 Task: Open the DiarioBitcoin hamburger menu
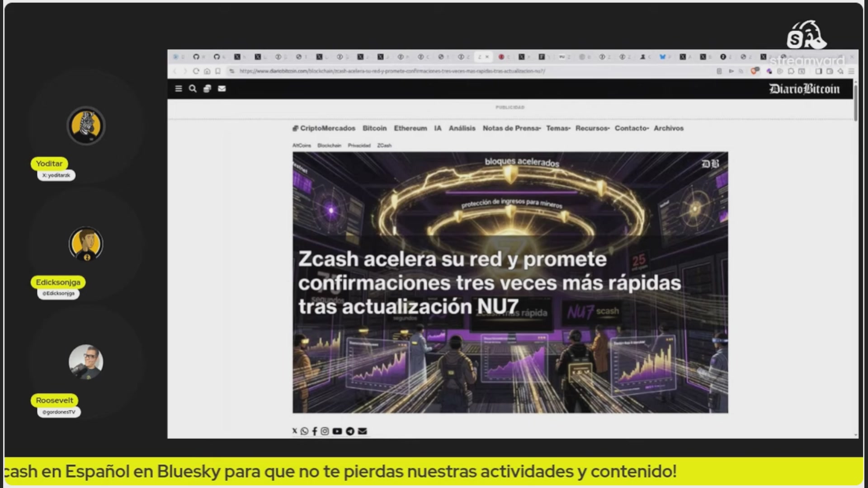coord(179,89)
